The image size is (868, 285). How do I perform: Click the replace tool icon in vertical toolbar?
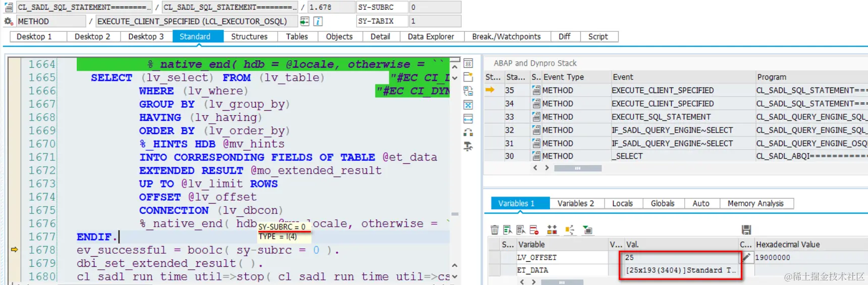pos(468,91)
